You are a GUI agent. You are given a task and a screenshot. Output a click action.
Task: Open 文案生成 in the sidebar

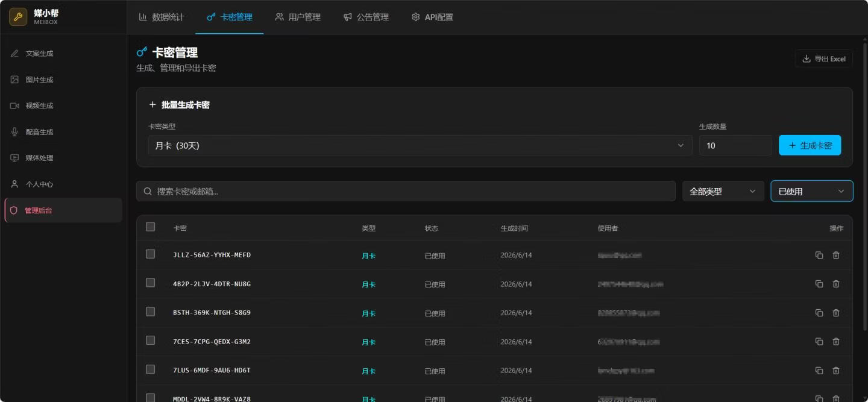tap(63, 53)
